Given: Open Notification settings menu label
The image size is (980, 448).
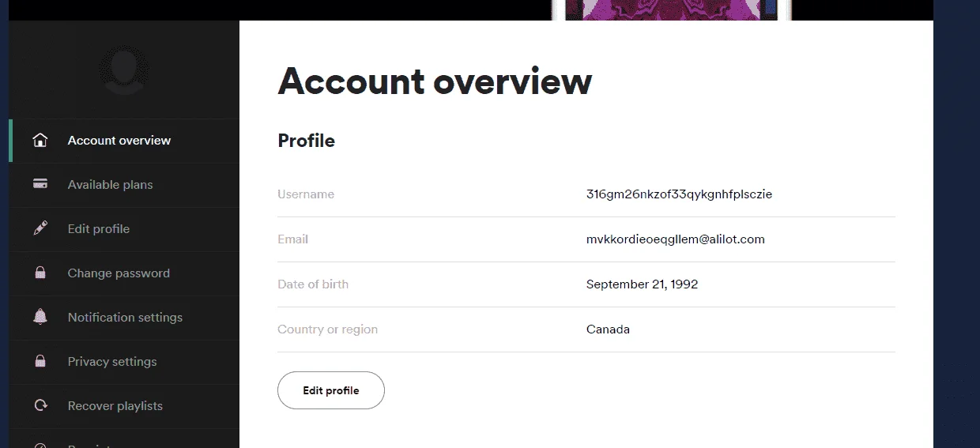Looking at the screenshot, I should tap(125, 318).
